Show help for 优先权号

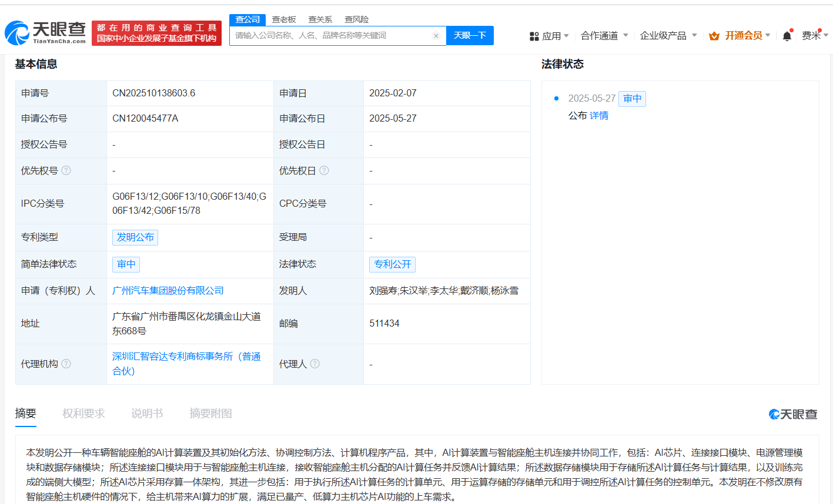click(66, 170)
